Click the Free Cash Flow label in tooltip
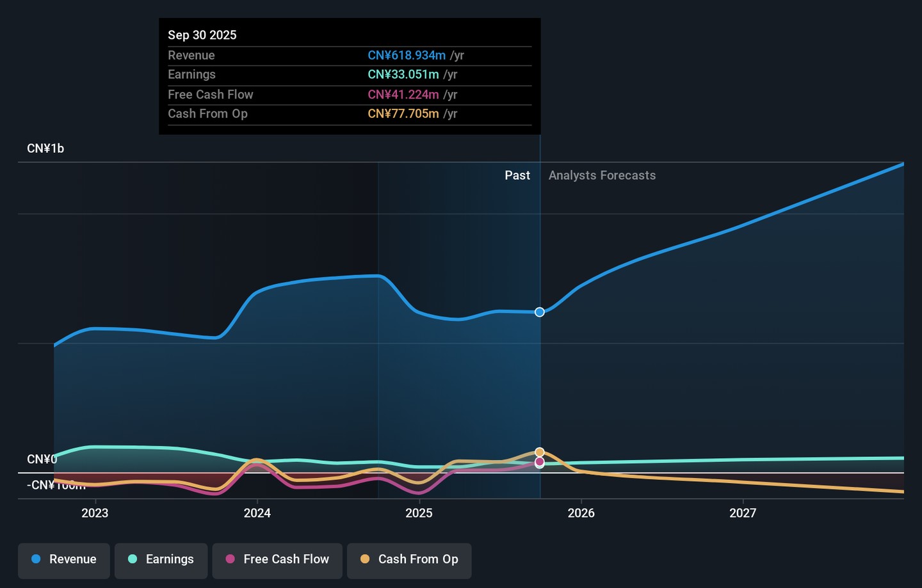This screenshot has height=588, width=922. [211, 95]
